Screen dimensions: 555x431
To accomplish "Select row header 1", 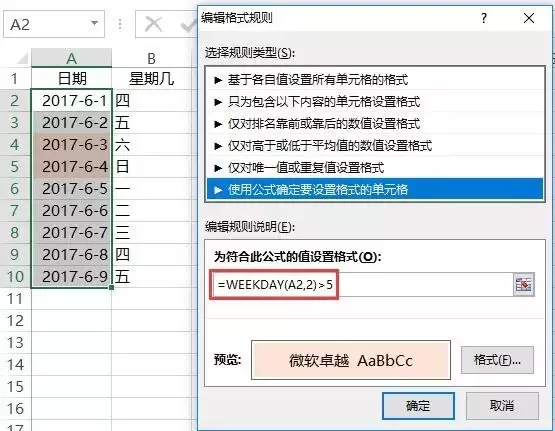I will (x=15, y=79).
